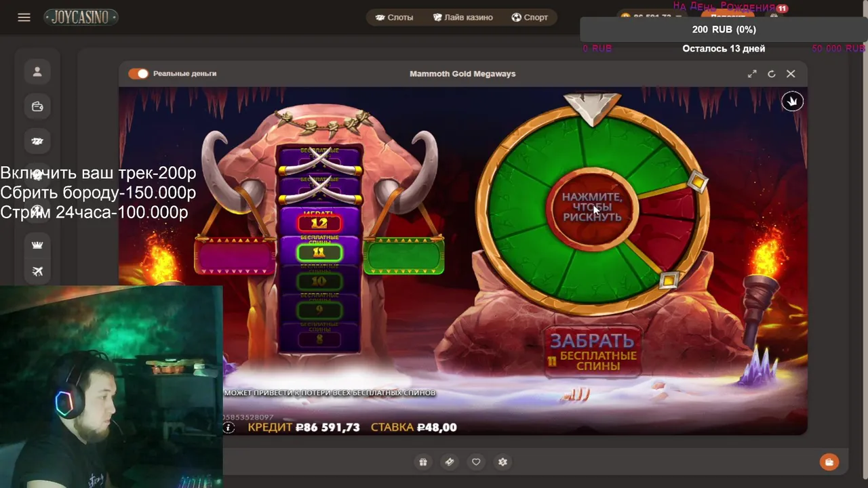Click Нажмите, чтобы рискнуть on the wheel

click(x=592, y=207)
